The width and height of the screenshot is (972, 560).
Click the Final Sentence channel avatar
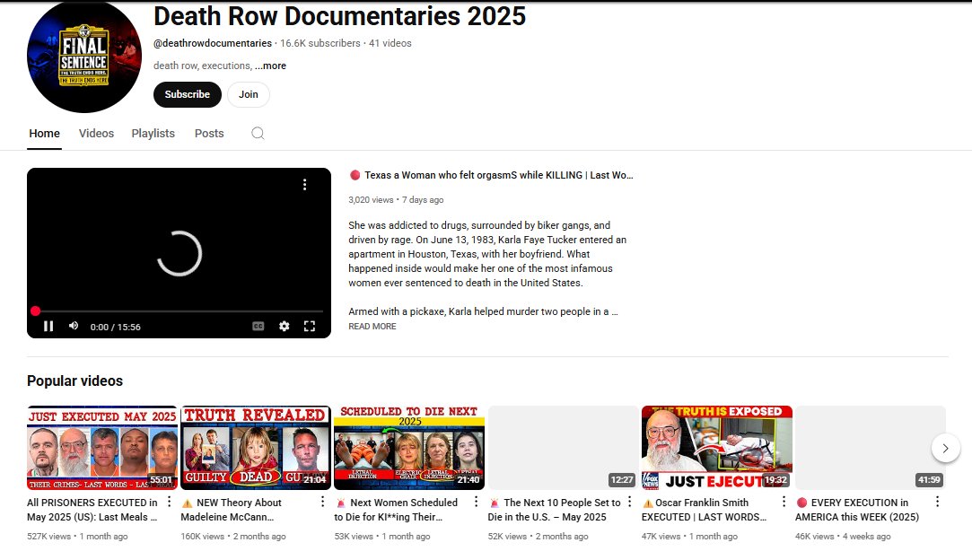coord(84,56)
